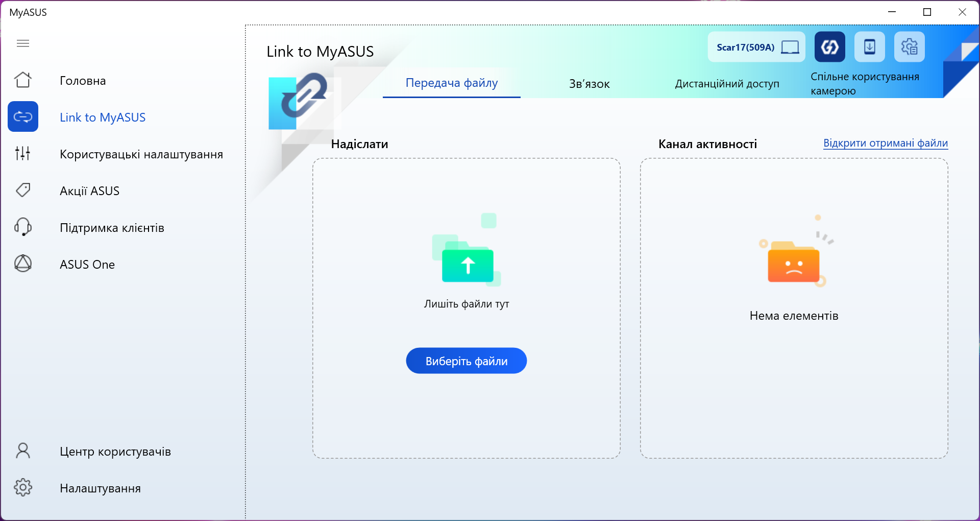Image resolution: width=980 pixels, height=521 pixels.
Task: Toggle the hamburger navigation menu
Action: [23, 43]
